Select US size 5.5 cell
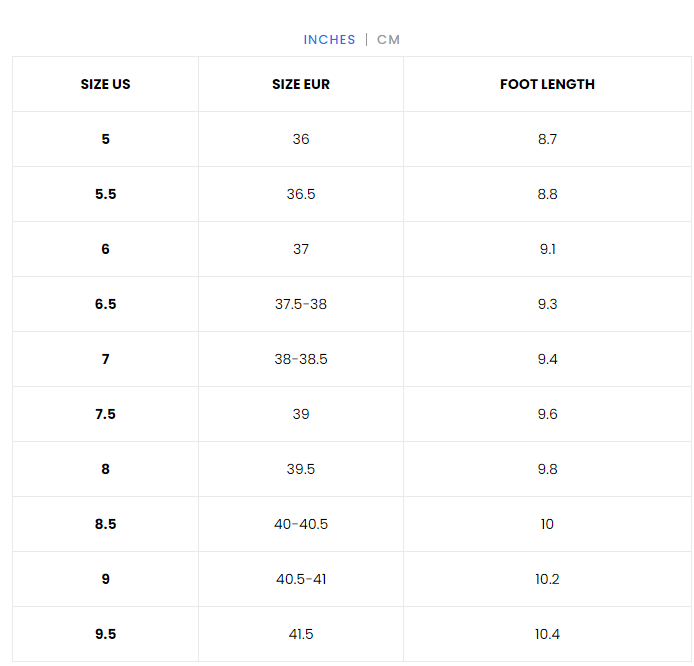The height and width of the screenshot is (666, 694). pos(105,195)
